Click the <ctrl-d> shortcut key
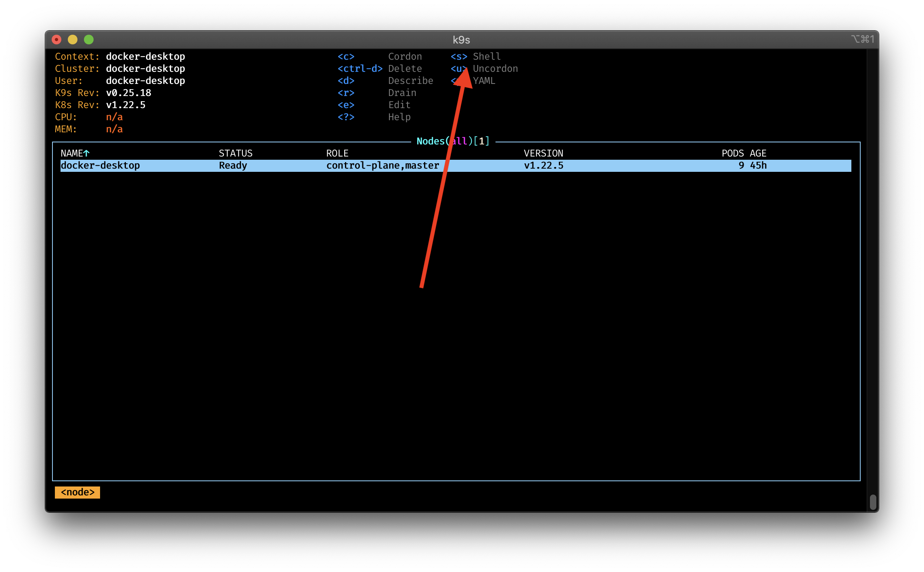The height and width of the screenshot is (572, 924). [x=360, y=69]
